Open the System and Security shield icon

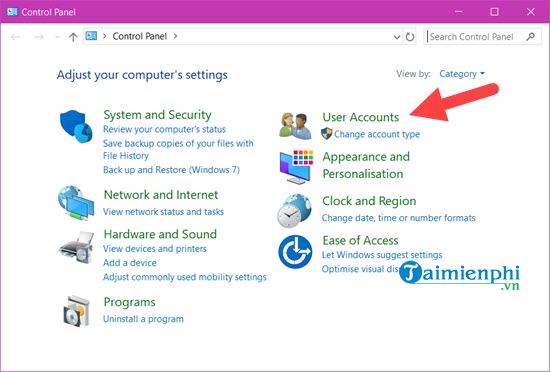(x=76, y=127)
